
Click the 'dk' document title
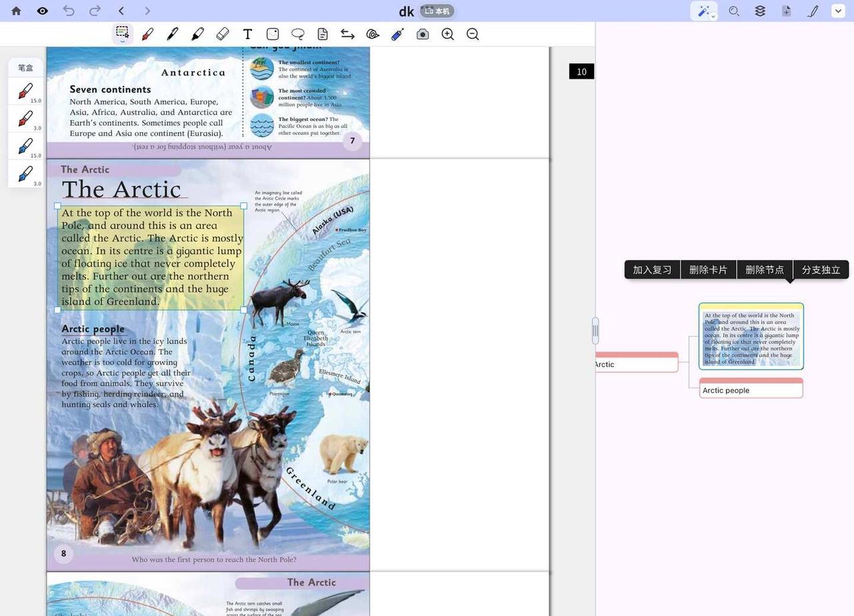[406, 11]
